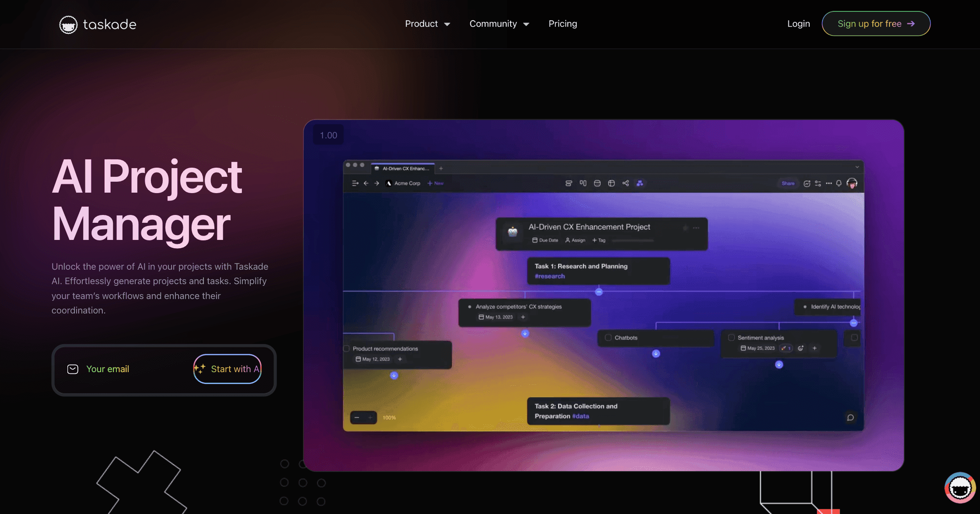Open the three-dot menu on project title card
This screenshot has height=514, width=980.
click(696, 228)
